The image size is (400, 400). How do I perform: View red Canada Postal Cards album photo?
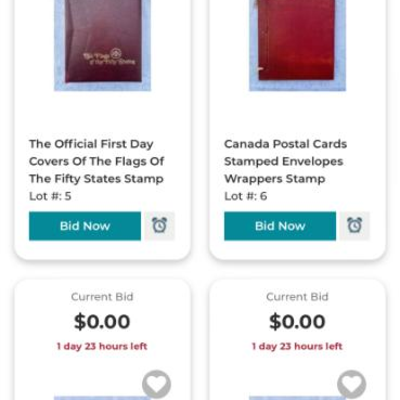point(298,45)
